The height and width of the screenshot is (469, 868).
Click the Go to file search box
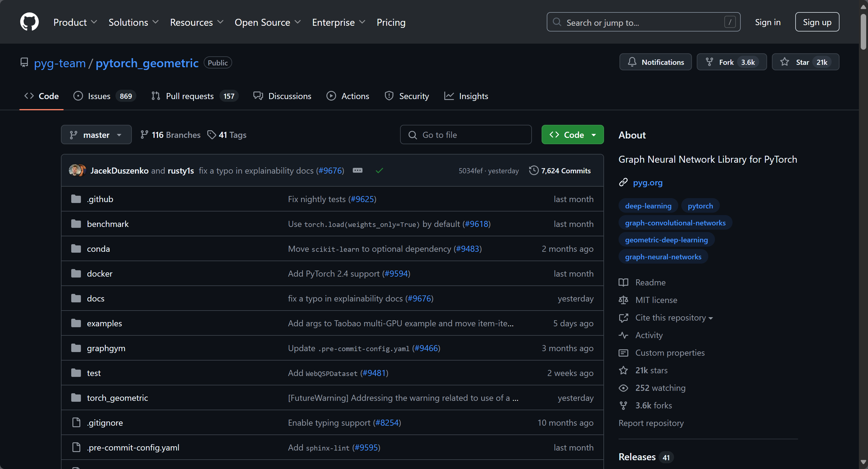pyautogui.click(x=466, y=135)
